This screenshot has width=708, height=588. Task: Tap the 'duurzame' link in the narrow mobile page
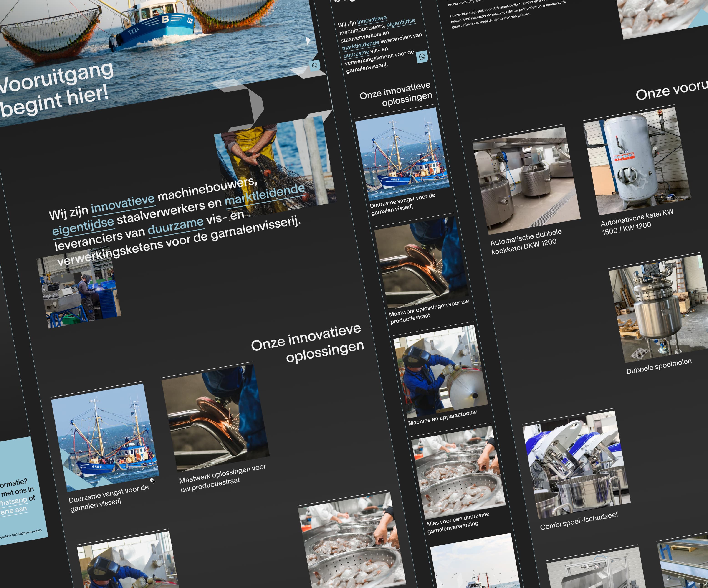pos(356,53)
